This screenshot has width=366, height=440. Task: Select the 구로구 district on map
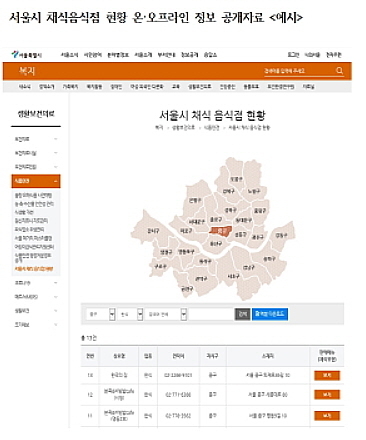coord(160,266)
